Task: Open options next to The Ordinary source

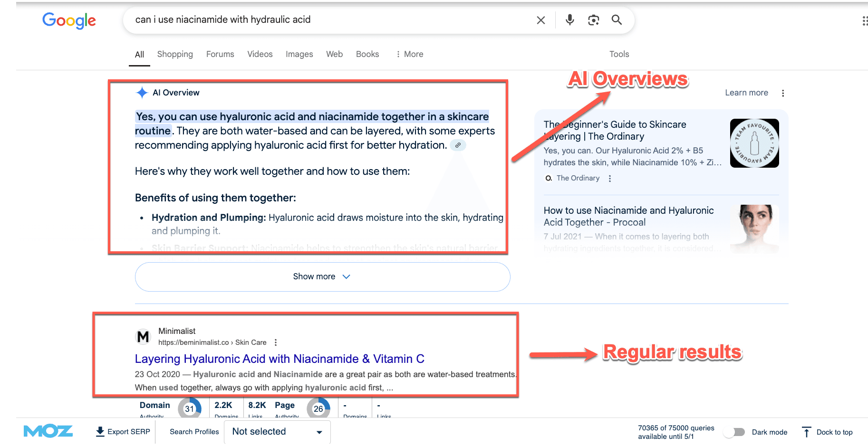Action: pos(610,179)
